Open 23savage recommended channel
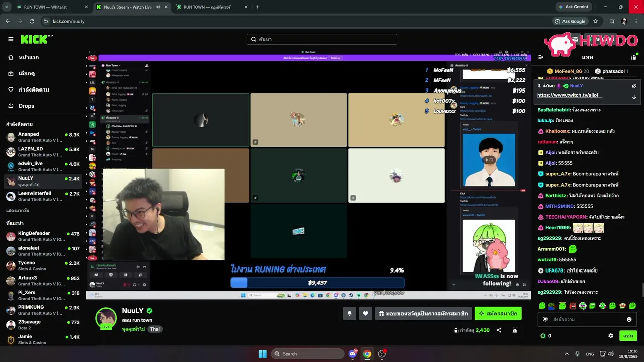 coord(43,325)
